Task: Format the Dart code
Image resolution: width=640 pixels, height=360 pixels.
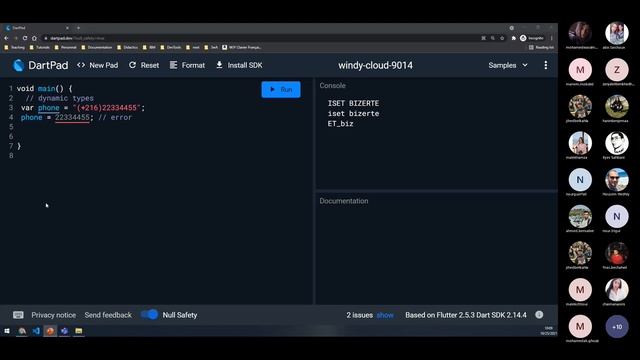Action: click(187, 65)
